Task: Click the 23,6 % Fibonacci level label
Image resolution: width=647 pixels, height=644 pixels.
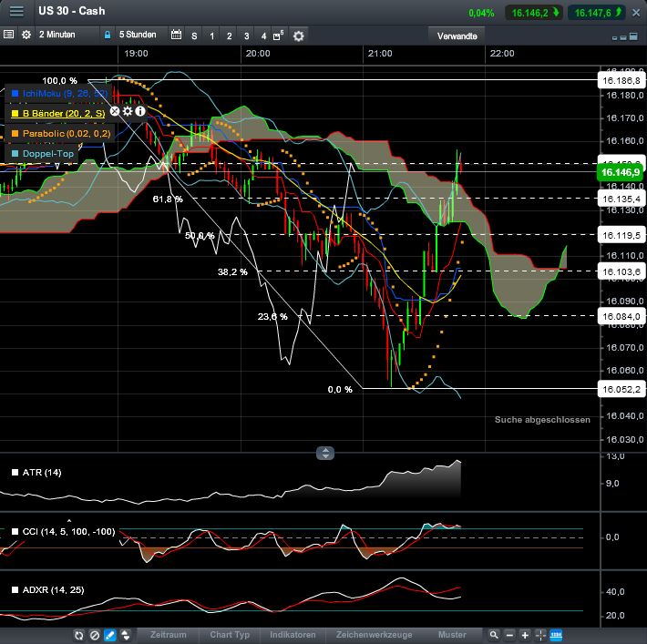Action: click(272, 317)
